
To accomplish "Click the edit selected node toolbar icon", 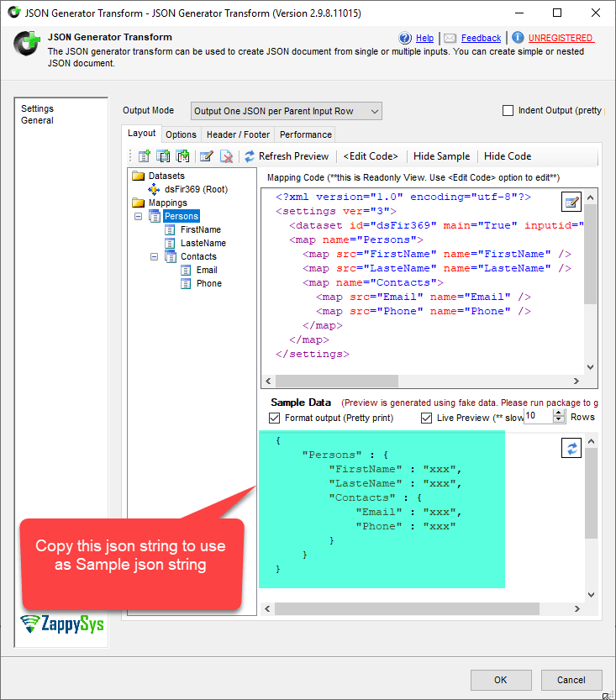I will click(x=206, y=156).
